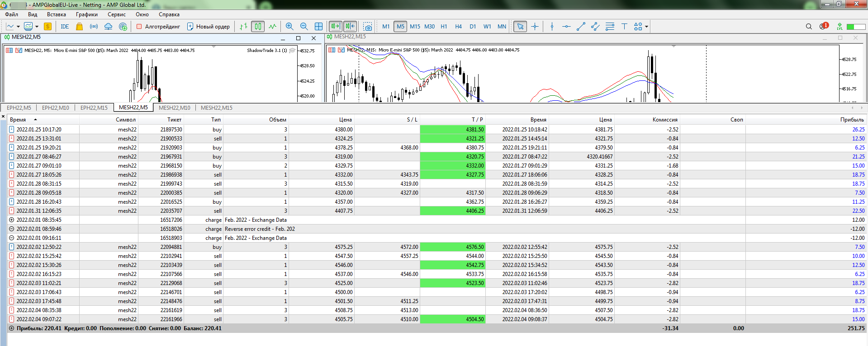Click the zoom out magnifier icon
Viewport: 868px width, 346px height.
pos(304,27)
